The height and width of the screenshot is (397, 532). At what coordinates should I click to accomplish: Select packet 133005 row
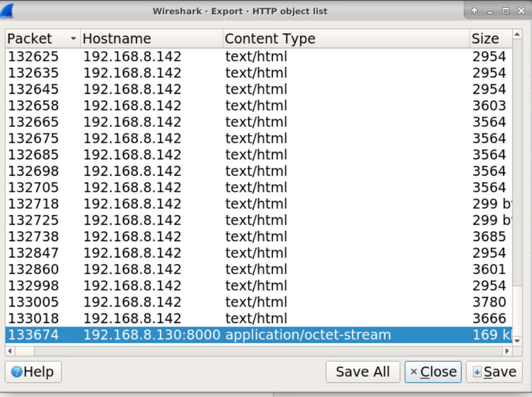258,302
